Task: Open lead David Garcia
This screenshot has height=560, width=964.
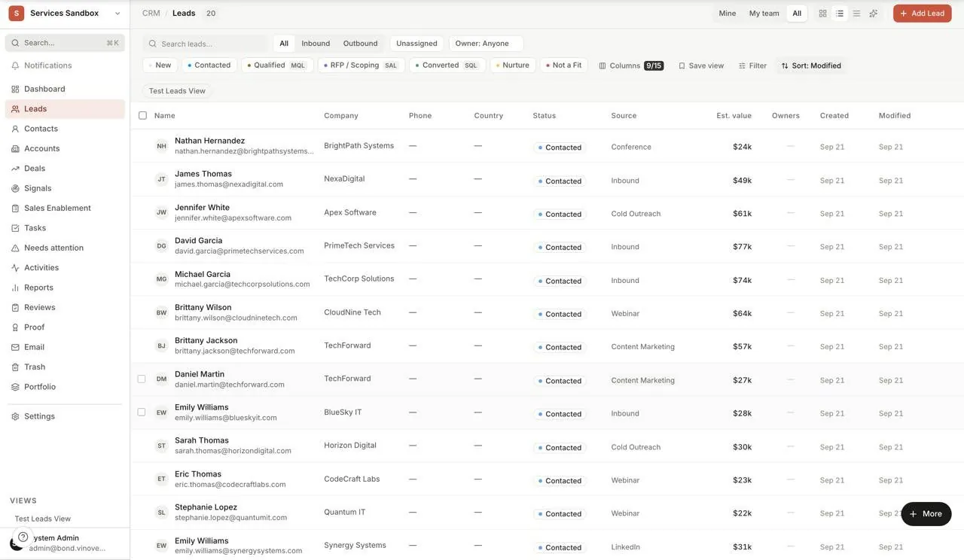Action: [x=198, y=241]
